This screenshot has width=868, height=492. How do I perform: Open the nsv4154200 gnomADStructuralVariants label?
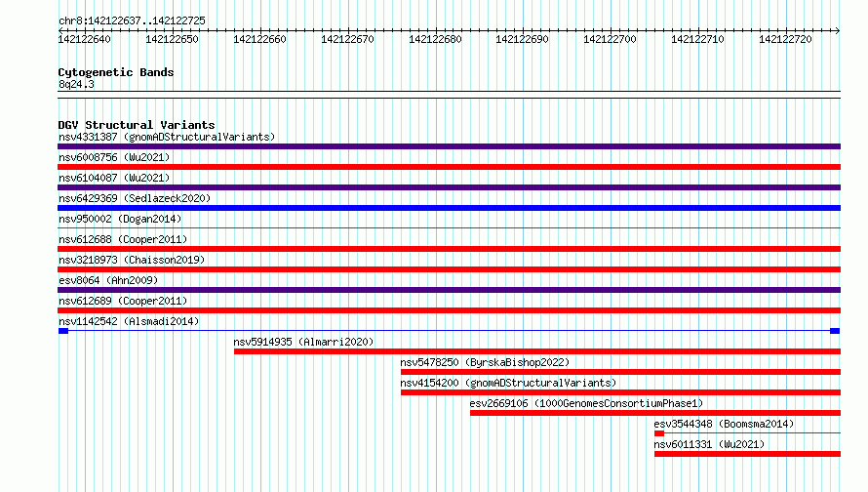coord(508,383)
